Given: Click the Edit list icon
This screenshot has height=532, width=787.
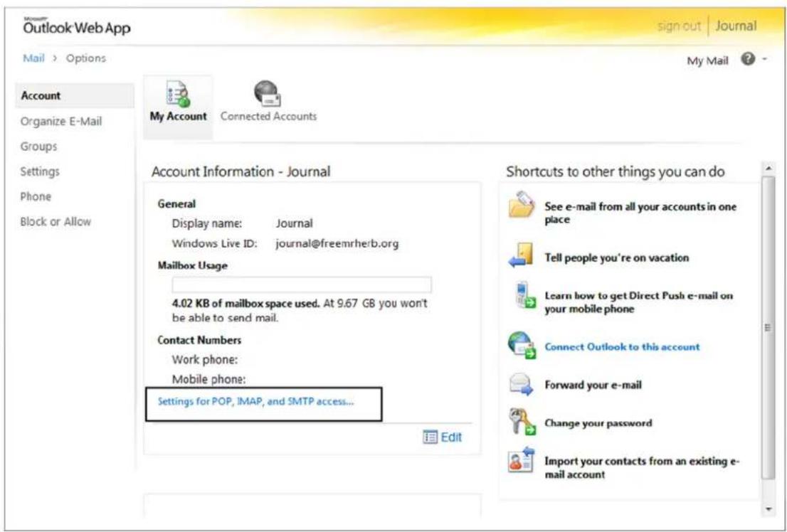Looking at the screenshot, I should pos(430,437).
